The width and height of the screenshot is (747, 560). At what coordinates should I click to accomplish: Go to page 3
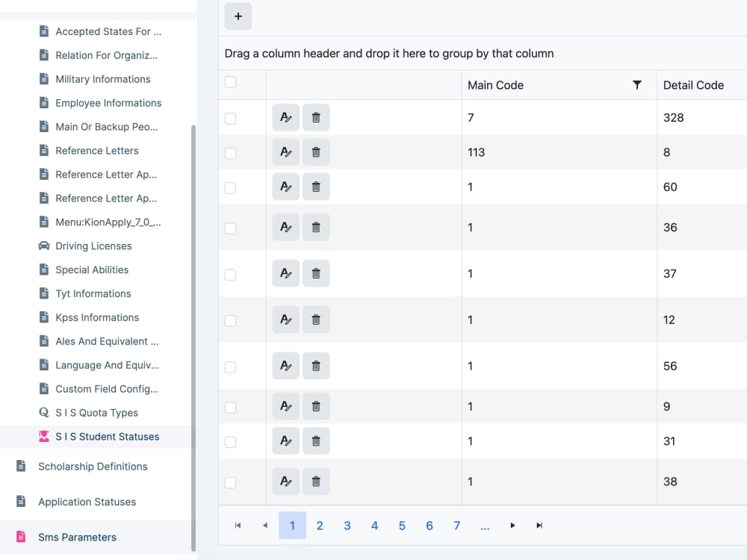347,526
